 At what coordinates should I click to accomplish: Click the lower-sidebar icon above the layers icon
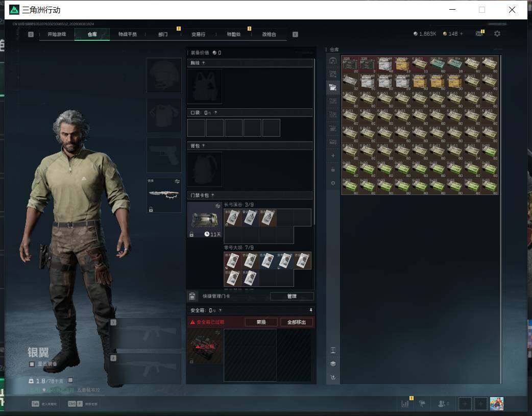[333, 350]
